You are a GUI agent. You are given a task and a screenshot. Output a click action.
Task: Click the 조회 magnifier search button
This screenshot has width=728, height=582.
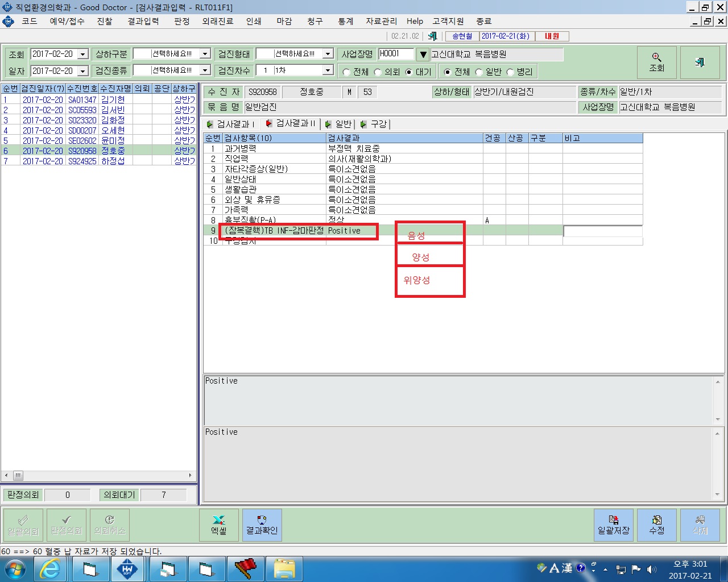(656, 62)
